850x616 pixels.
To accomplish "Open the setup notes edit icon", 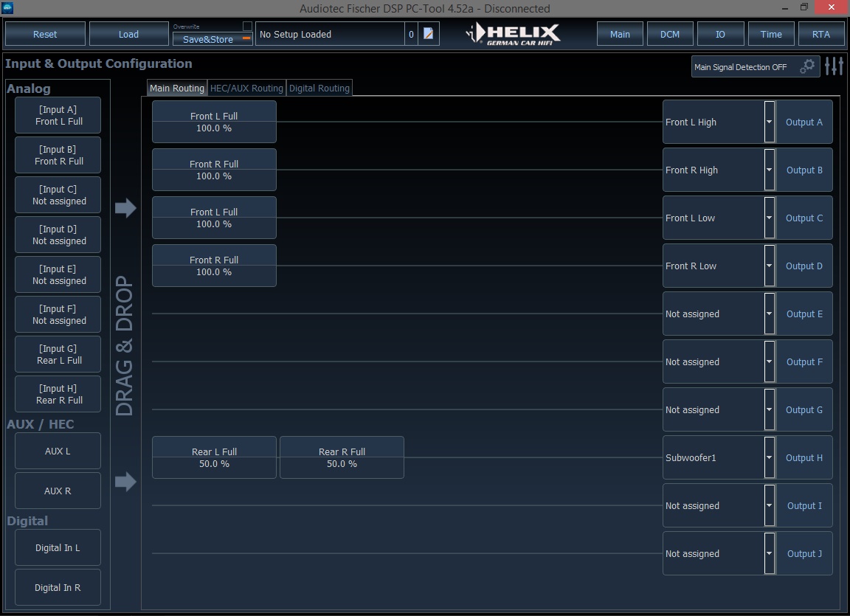I will click(428, 34).
